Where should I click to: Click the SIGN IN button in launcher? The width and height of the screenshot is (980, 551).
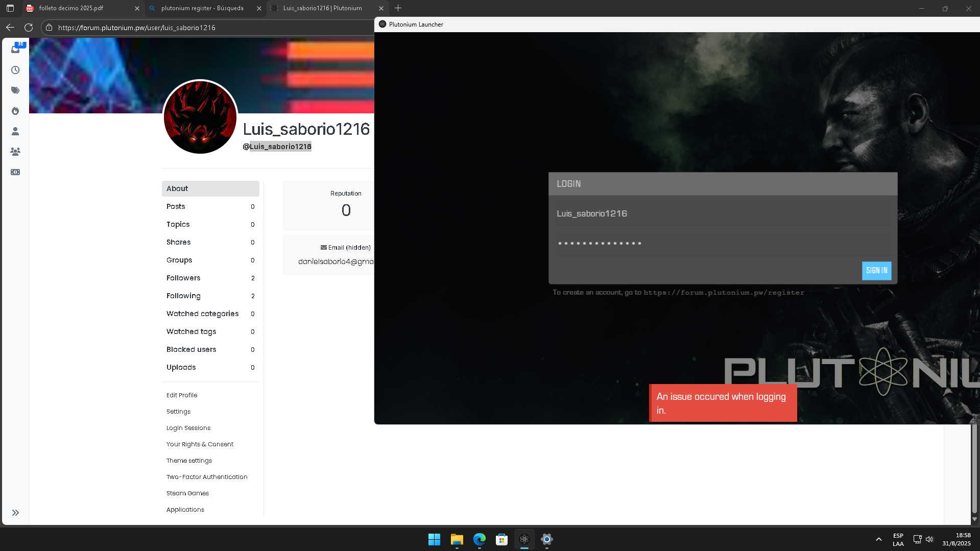click(876, 271)
